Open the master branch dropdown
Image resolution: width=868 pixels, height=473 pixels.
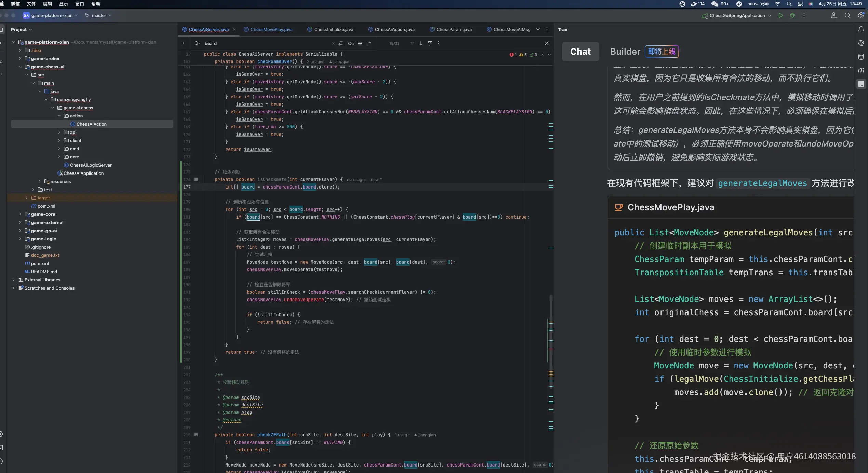[98, 15]
